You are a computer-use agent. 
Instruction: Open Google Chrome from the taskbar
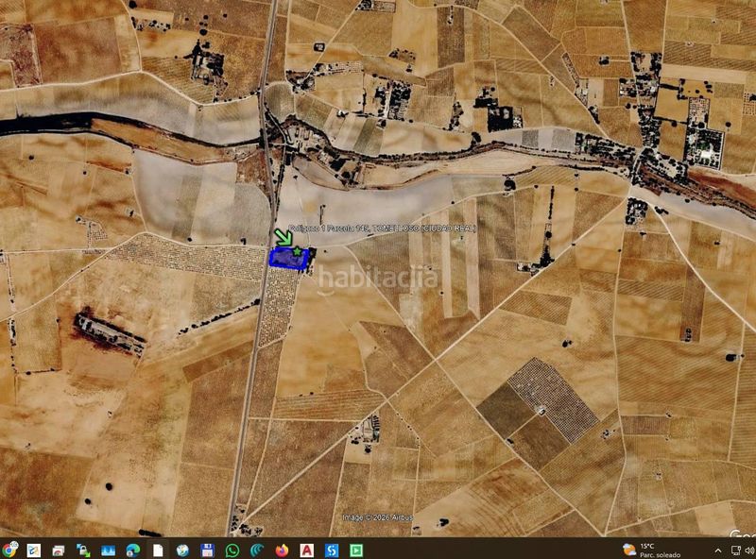tap(9, 550)
